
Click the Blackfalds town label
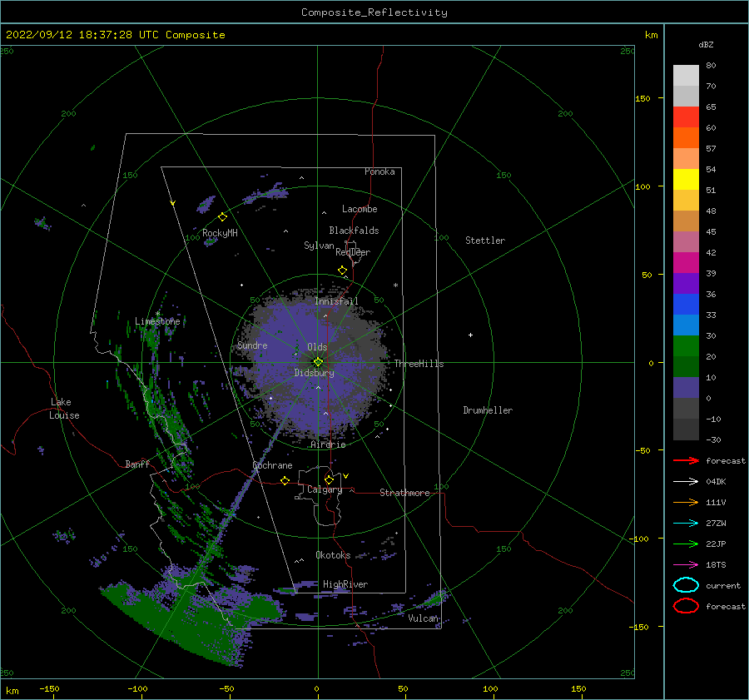coord(354,231)
